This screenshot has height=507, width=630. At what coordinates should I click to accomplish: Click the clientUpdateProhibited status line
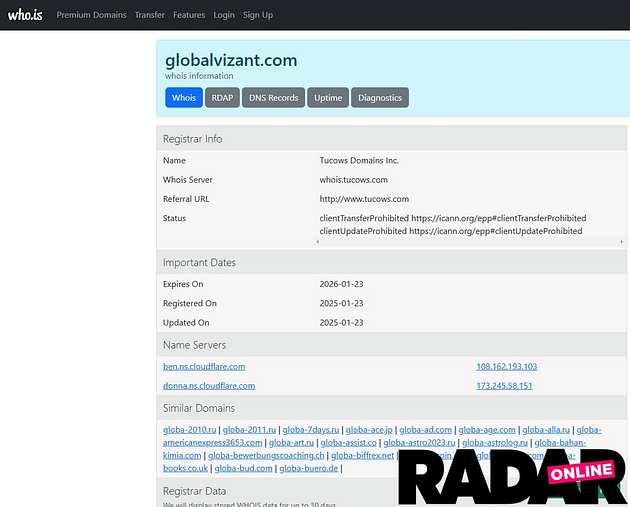pyautogui.click(x=451, y=231)
